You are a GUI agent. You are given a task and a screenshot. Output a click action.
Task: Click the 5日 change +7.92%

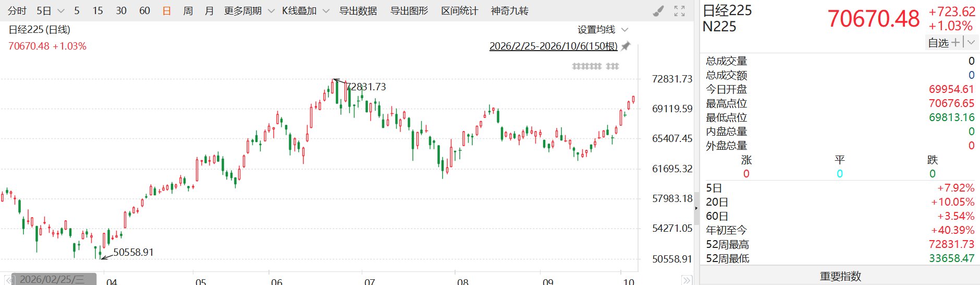[x=955, y=188]
